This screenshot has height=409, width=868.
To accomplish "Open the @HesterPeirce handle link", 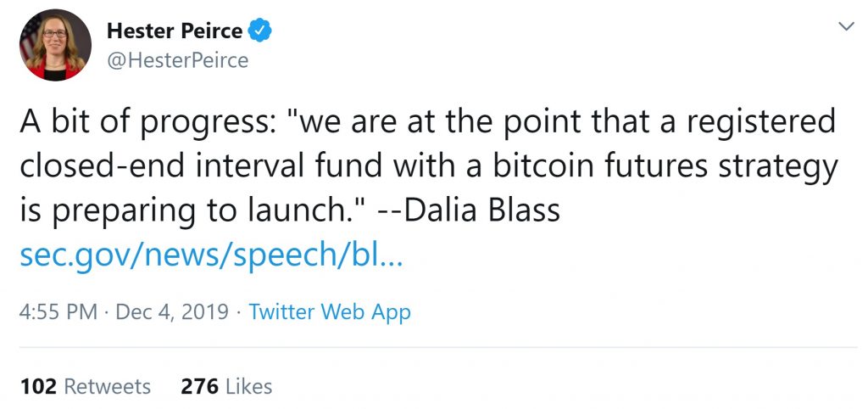I will pos(177,61).
